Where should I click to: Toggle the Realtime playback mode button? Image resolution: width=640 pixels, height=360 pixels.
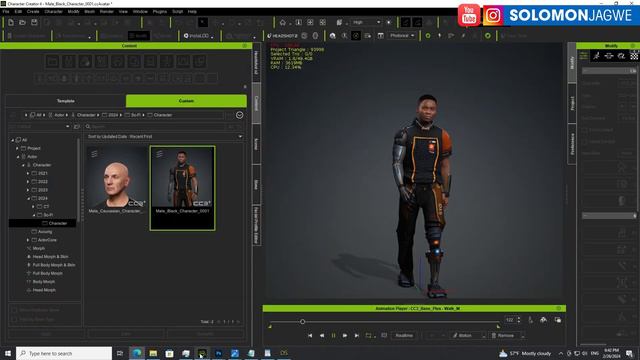[404, 336]
